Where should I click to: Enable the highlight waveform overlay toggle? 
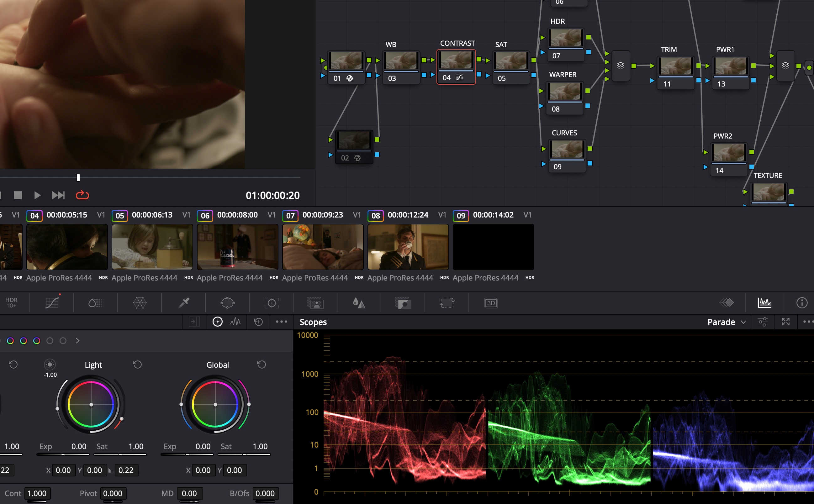(x=236, y=322)
